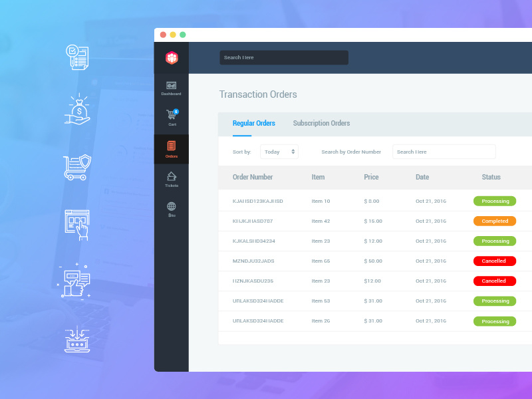Click the top Search Here bar

tap(283, 57)
